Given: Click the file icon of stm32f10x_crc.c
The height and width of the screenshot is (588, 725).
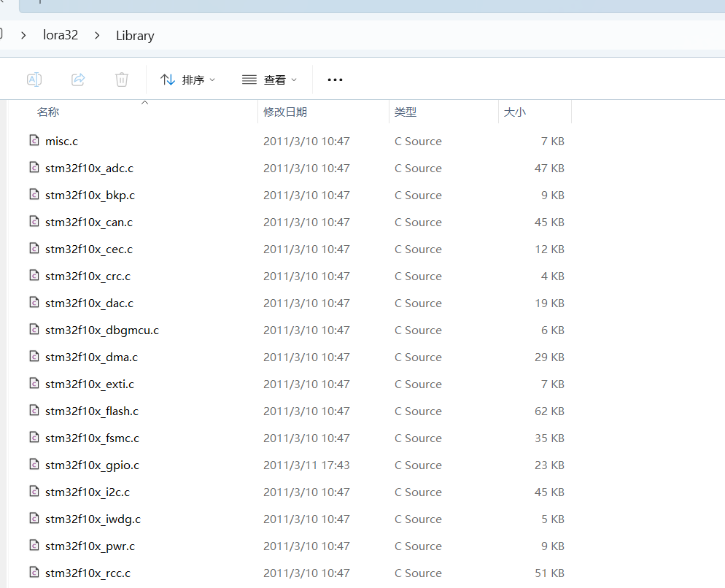Looking at the screenshot, I should click(x=34, y=275).
